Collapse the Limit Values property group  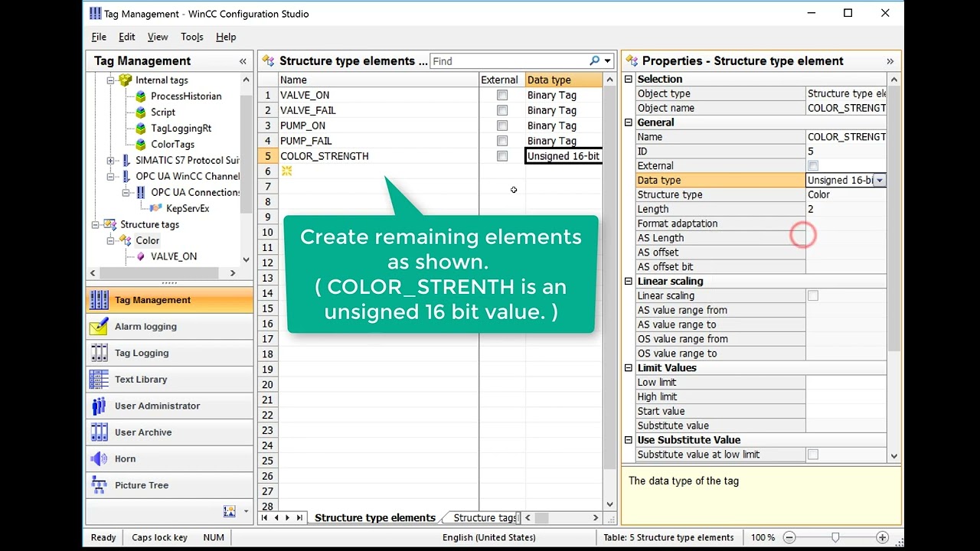[629, 368]
